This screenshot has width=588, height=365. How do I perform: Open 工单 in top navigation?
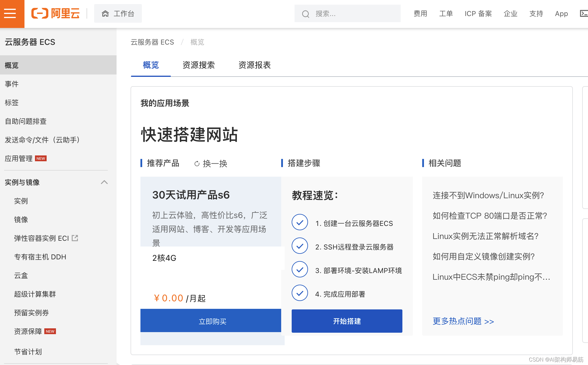tap(446, 14)
